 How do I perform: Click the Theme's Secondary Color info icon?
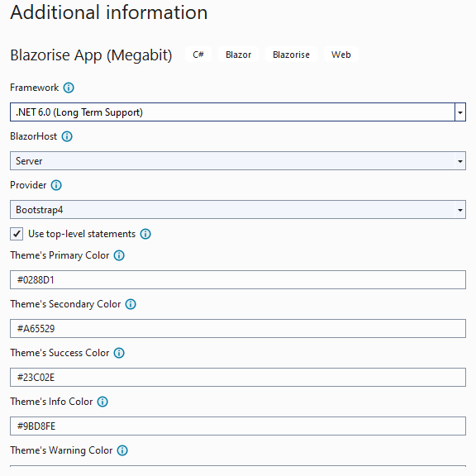point(131,304)
